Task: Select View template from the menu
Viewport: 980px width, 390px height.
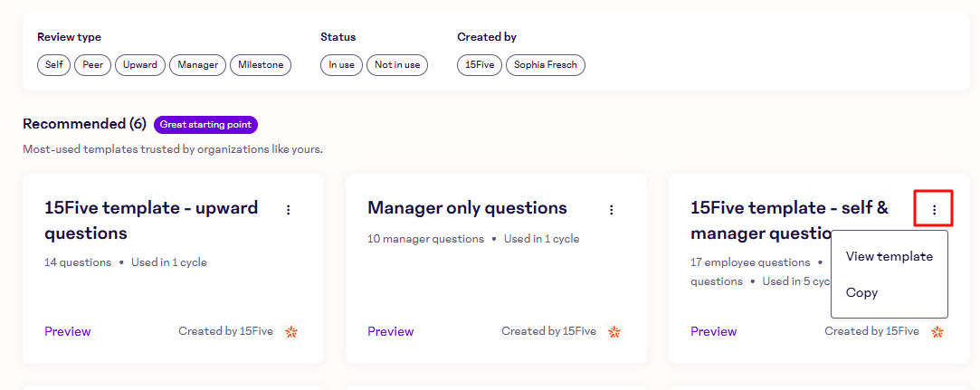Action: [x=889, y=256]
